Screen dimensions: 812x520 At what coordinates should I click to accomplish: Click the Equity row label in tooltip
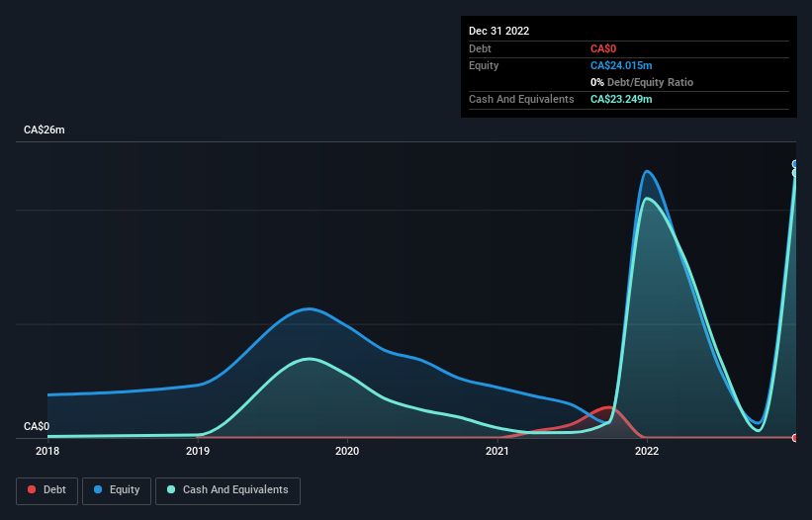tap(484, 65)
